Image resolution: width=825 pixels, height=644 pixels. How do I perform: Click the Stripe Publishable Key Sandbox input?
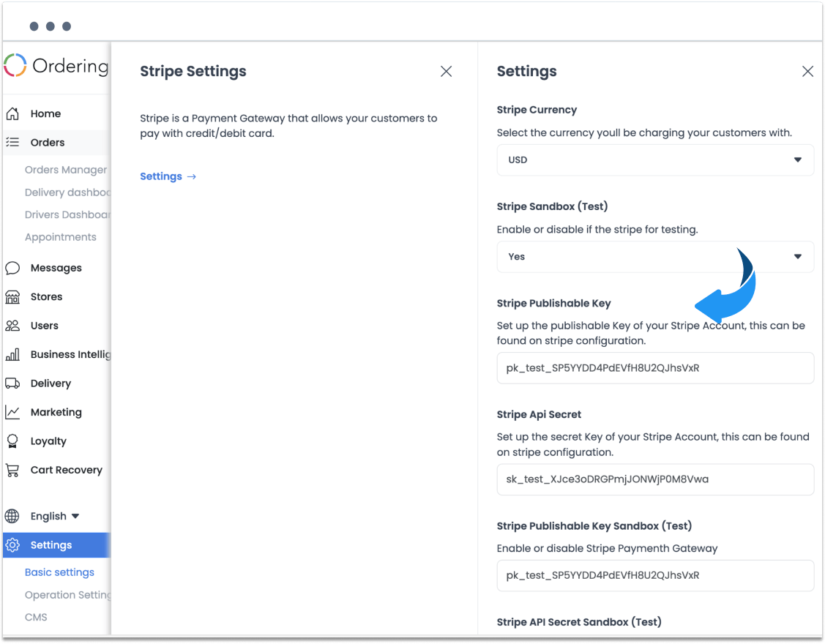(655, 576)
